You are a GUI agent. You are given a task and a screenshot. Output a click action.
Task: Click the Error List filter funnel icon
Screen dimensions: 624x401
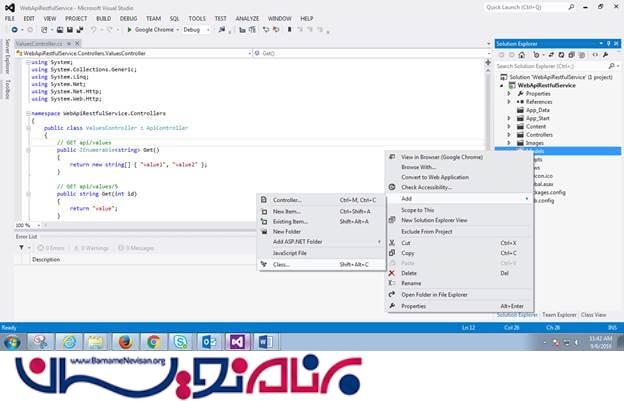22,247
